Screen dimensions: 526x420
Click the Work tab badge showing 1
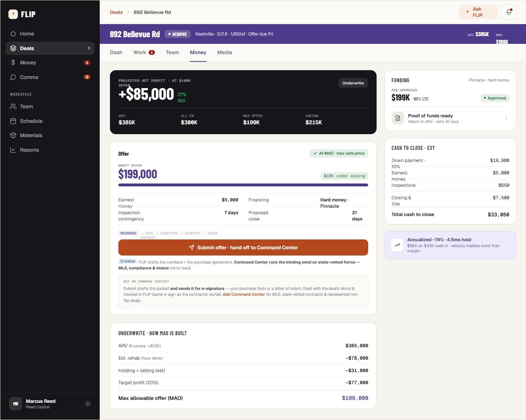[152, 53]
